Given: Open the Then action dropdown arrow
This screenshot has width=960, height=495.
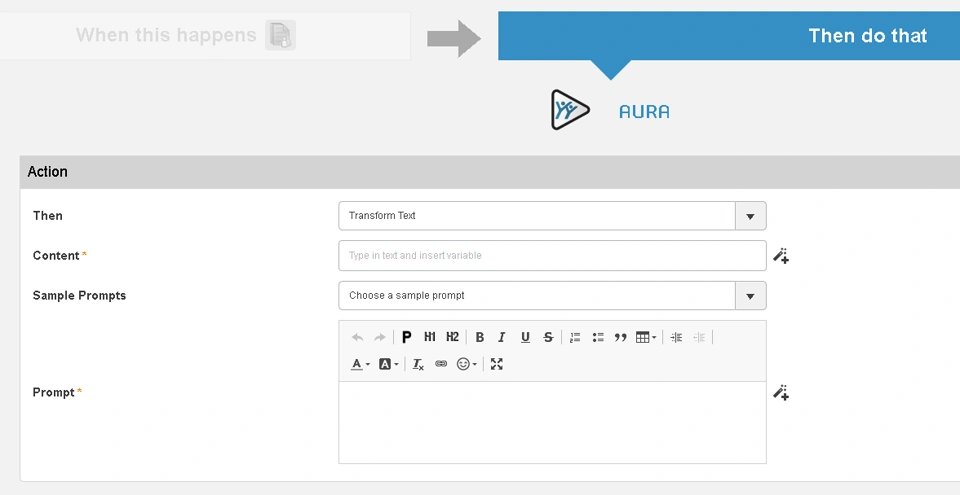Looking at the screenshot, I should 751,216.
